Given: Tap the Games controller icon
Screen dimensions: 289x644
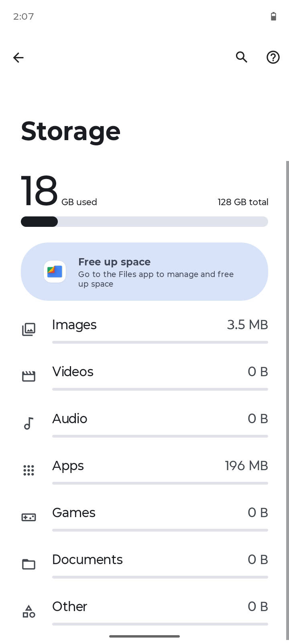Looking at the screenshot, I should tap(28, 517).
